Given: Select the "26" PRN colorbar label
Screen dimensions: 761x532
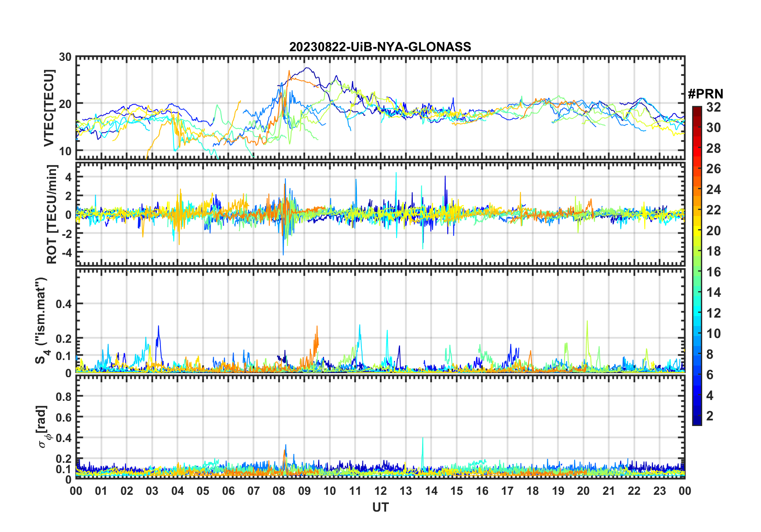Looking at the screenshot, I should click(713, 169).
